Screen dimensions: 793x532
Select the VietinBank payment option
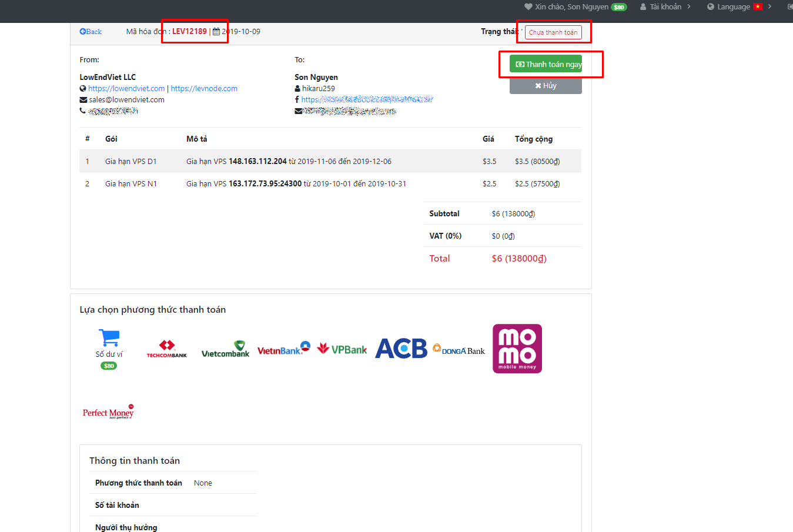click(x=283, y=349)
